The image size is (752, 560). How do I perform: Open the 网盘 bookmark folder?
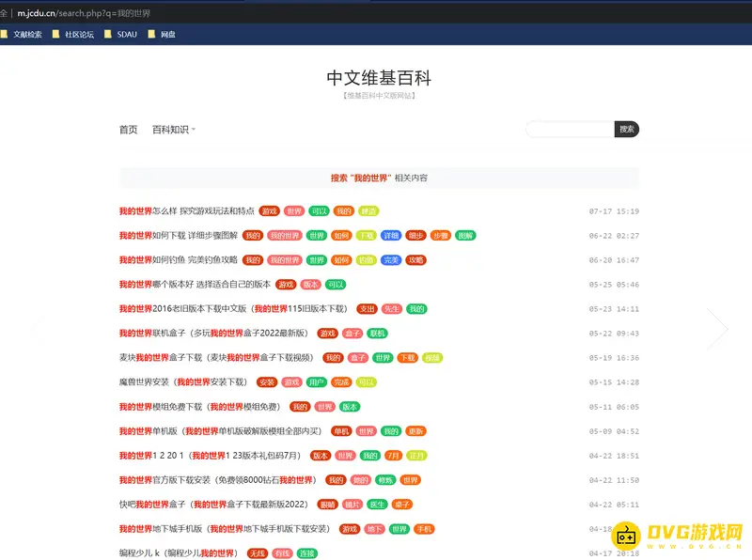click(167, 35)
